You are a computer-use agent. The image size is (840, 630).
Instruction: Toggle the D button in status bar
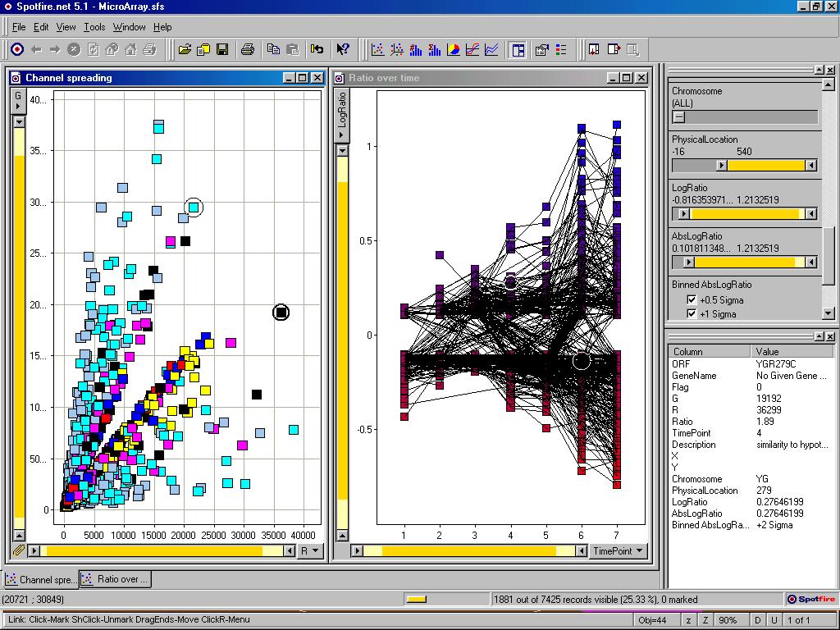click(757, 620)
